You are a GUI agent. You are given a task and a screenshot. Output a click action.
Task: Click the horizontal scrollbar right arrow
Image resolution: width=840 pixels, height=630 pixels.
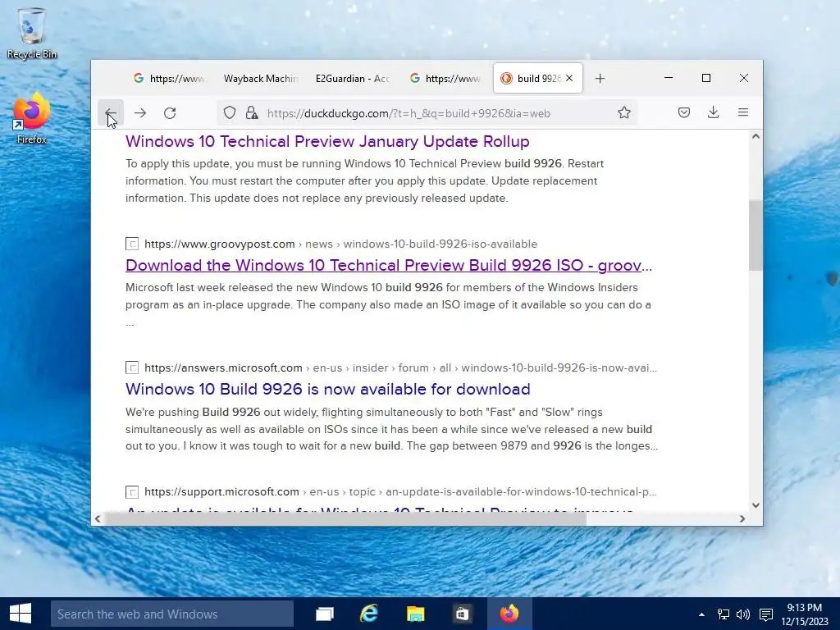point(742,518)
